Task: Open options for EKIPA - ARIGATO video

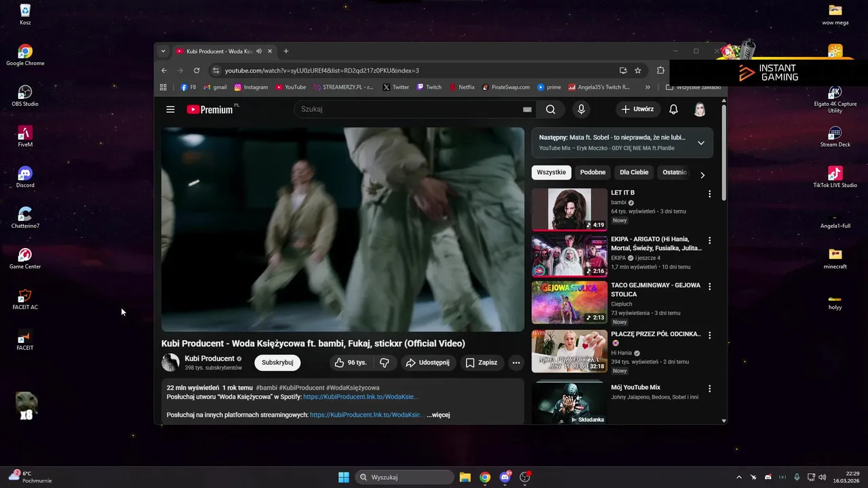Action: tap(710, 241)
